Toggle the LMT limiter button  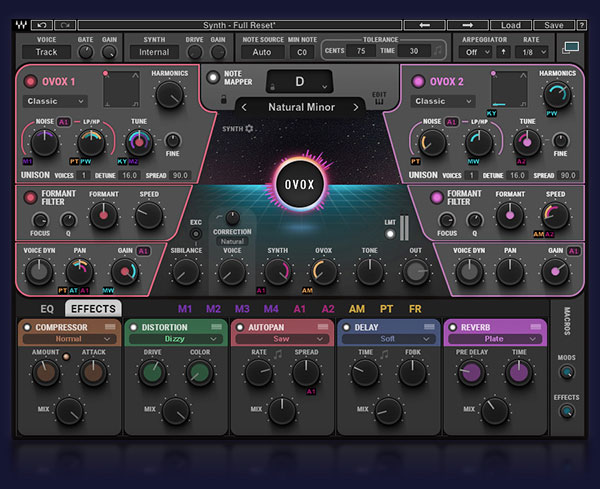(390, 234)
